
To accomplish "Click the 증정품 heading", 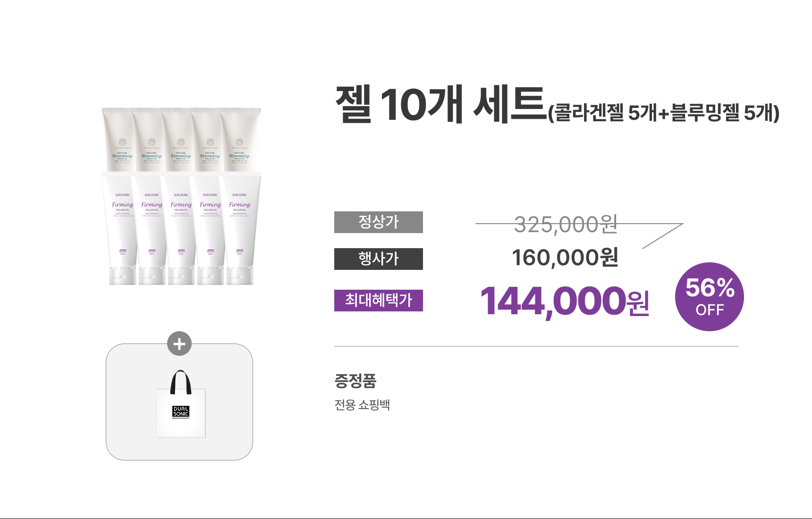I will pos(355,381).
